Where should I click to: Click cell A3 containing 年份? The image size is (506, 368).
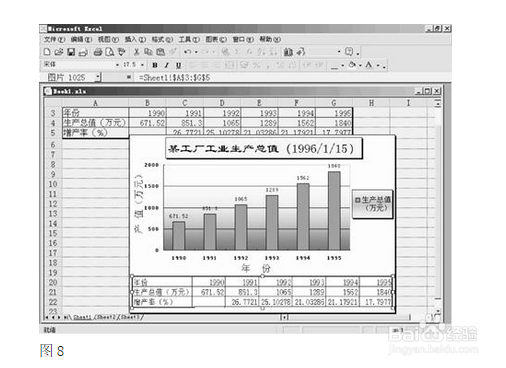(95, 113)
